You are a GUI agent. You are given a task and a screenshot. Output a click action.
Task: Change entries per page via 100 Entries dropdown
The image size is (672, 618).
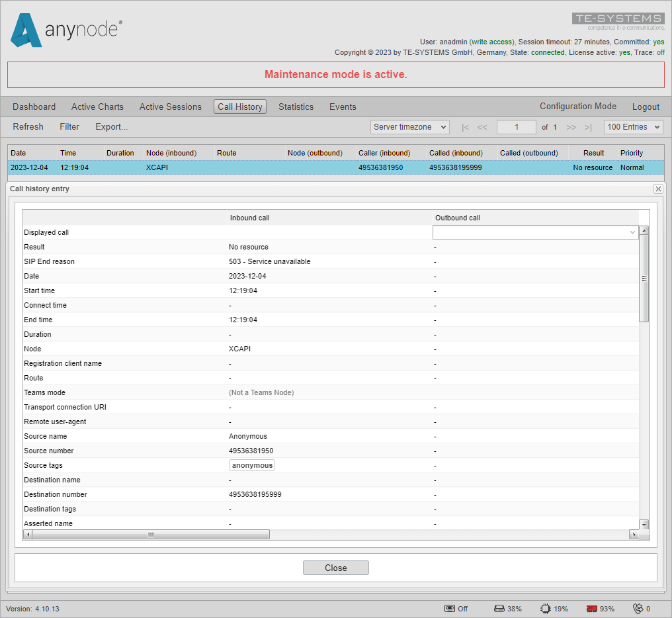(633, 127)
